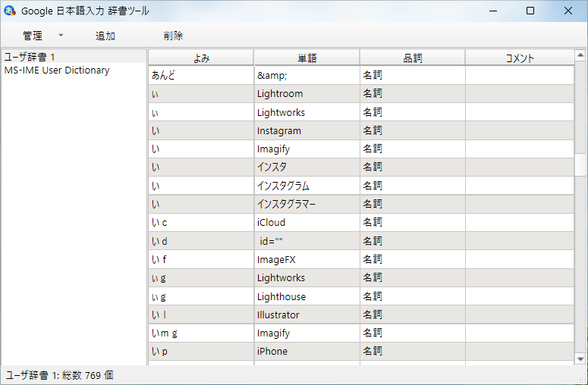Sort by the よみ column header
The height and width of the screenshot is (385, 588).
click(x=201, y=58)
